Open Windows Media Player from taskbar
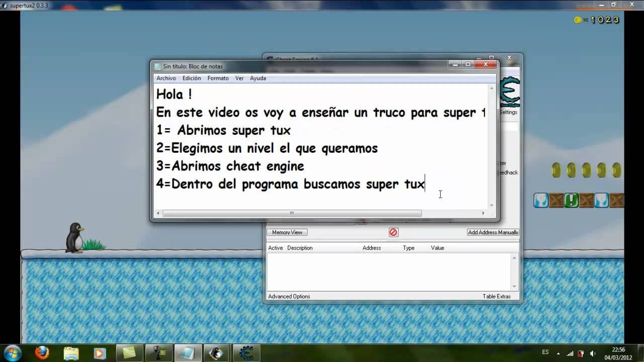Image resolution: width=644 pixels, height=362 pixels. pyautogui.click(x=100, y=353)
